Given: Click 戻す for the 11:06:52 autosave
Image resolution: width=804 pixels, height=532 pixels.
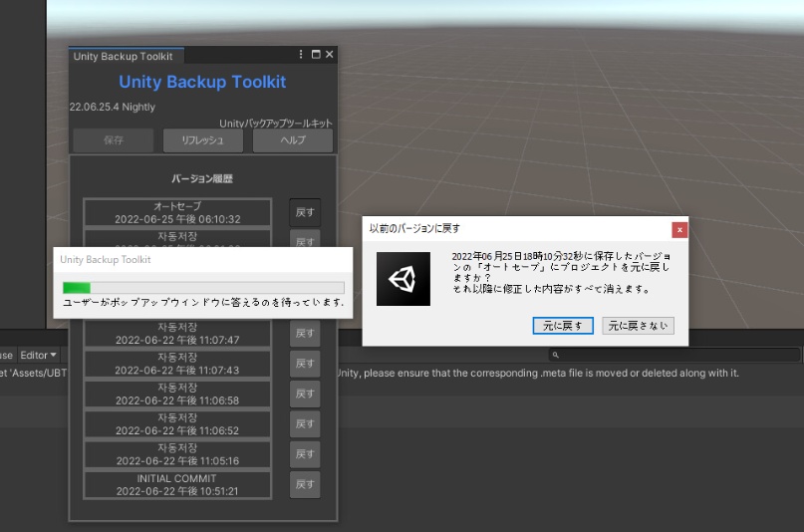Looking at the screenshot, I should pos(305,423).
